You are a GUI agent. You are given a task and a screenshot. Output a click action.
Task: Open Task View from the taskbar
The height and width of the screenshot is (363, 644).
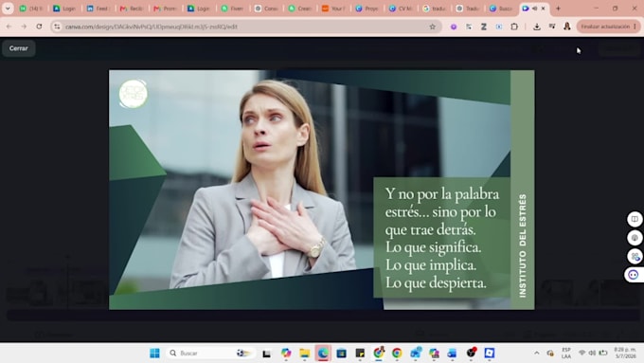tap(266, 354)
